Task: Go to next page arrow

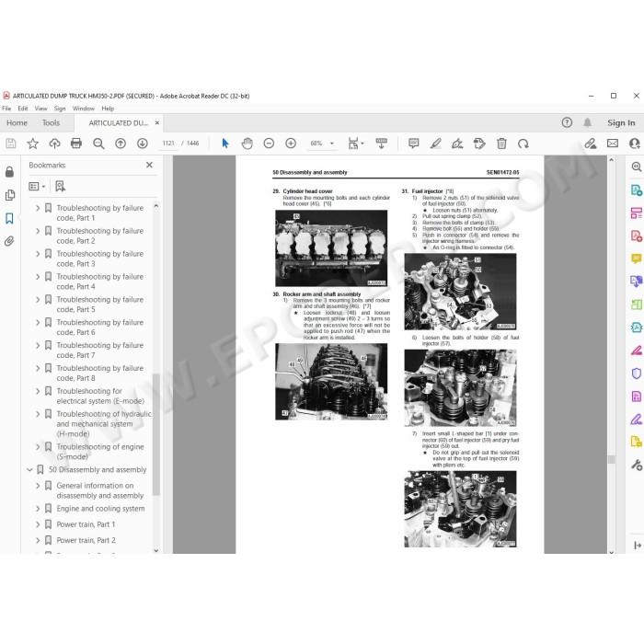Action: pos(142,144)
